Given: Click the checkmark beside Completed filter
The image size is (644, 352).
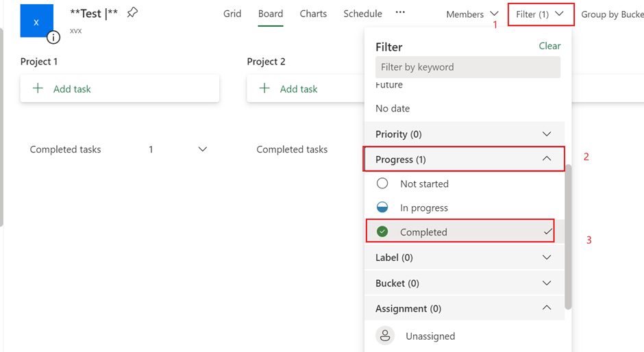Looking at the screenshot, I should pos(548,232).
